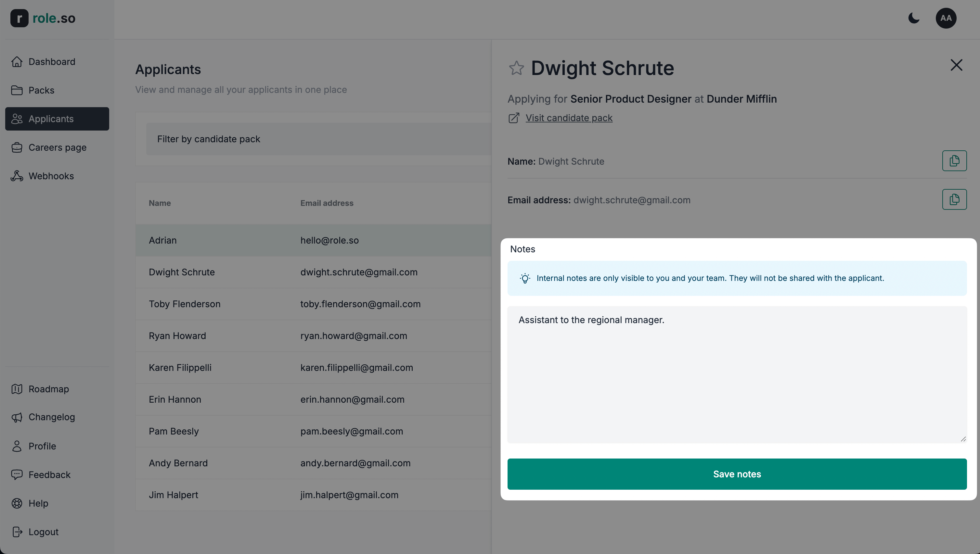
Task: Click Logout in the sidebar
Action: click(43, 532)
